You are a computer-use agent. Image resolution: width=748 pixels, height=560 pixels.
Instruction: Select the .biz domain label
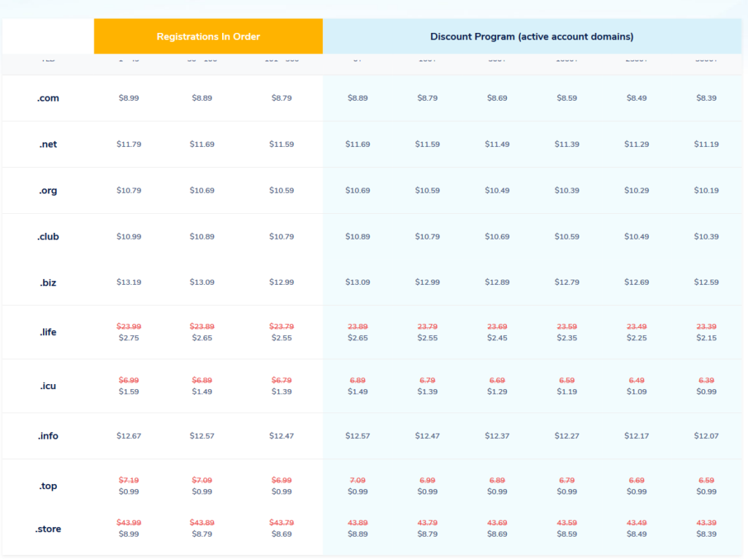tap(48, 282)
